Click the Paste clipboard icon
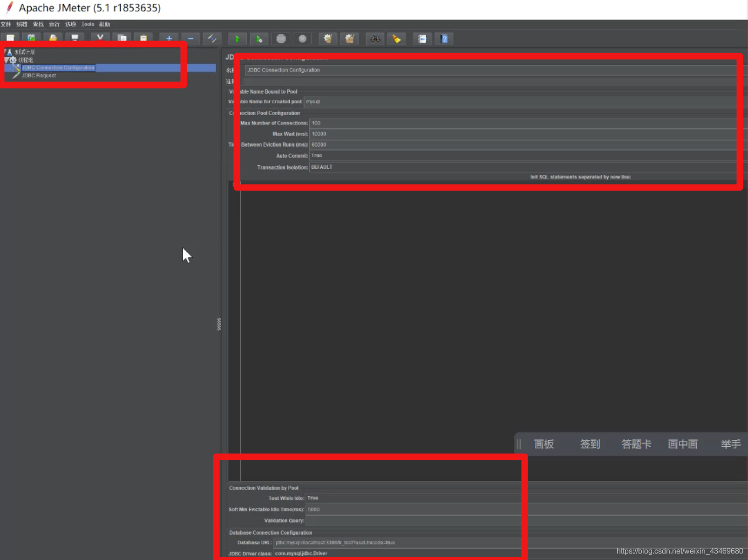Screen dimensions: 748x560 (143, 38)
